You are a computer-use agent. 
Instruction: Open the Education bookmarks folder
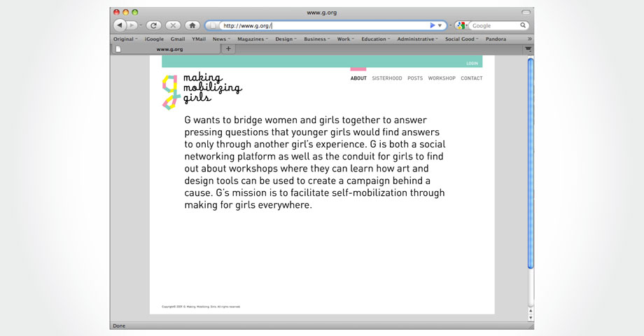click(x=376, y=39)
